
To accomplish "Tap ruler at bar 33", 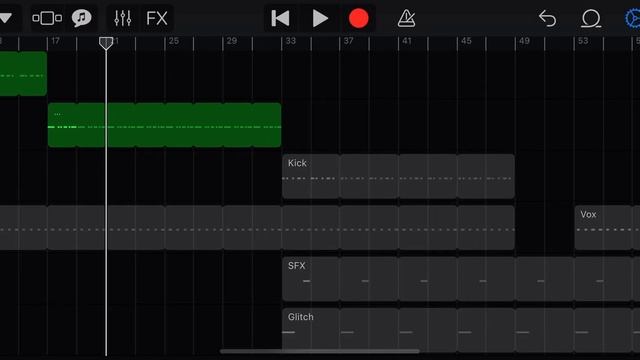I will coord(291,41).
